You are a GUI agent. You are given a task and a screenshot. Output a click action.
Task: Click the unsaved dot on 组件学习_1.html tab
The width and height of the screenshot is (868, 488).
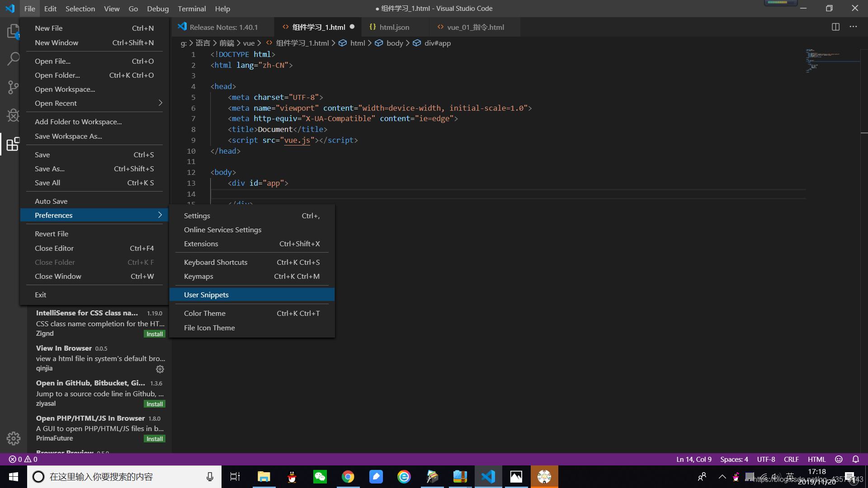(352, 27)
